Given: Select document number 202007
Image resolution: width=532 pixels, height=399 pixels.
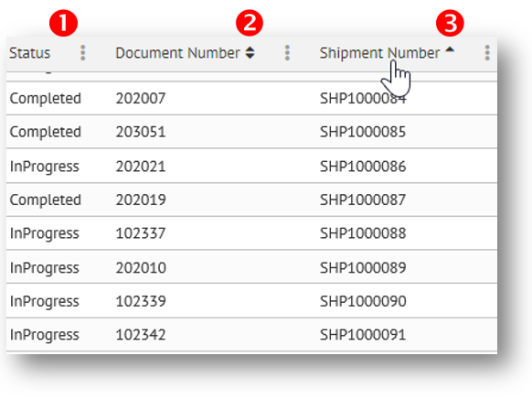Looking at the screenshot, I should (141, 99).
